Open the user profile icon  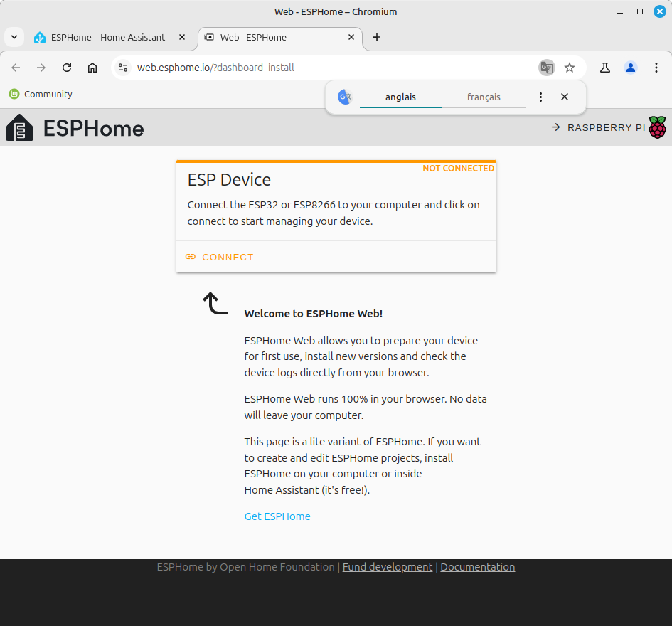(x=631, y=68)
